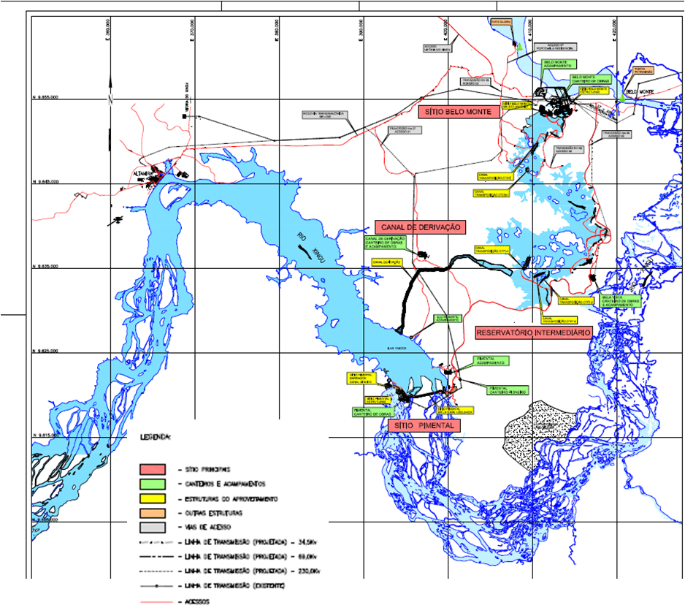
Task: Click the small yellow 'CANAL DERIVAÇÃO' label
Action: tap(387, 262)
